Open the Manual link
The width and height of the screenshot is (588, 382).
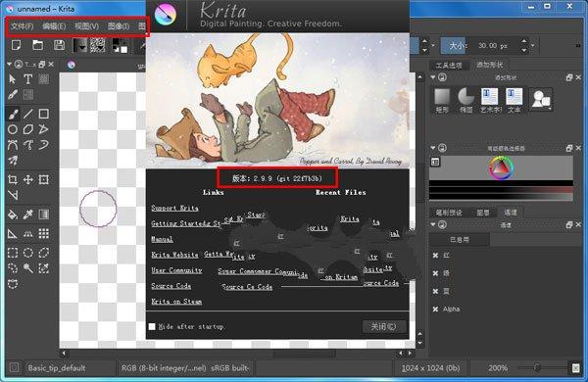[162, 239]
